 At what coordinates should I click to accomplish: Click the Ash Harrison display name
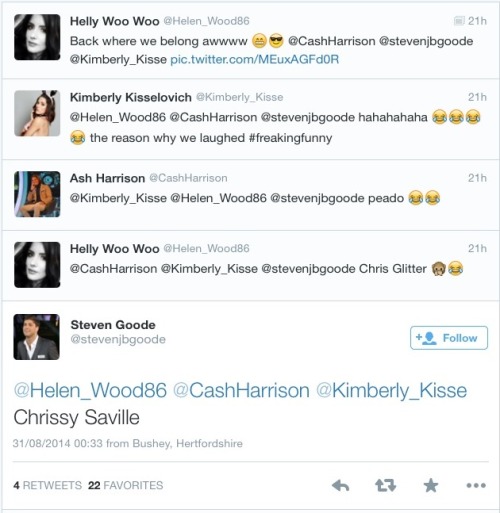click(107, 178)
